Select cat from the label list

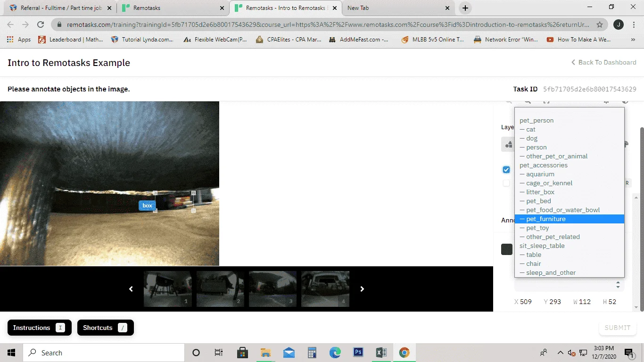coord(570,130)
